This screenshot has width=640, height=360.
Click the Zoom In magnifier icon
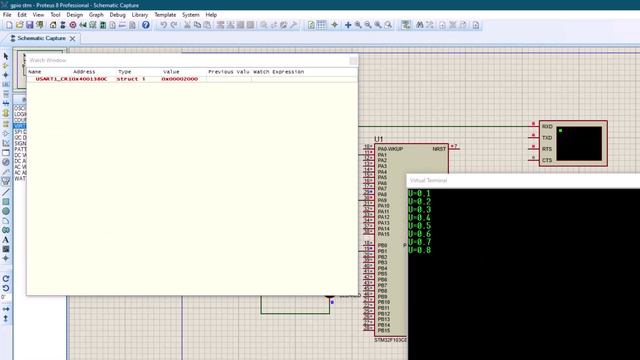click(358, 25)
